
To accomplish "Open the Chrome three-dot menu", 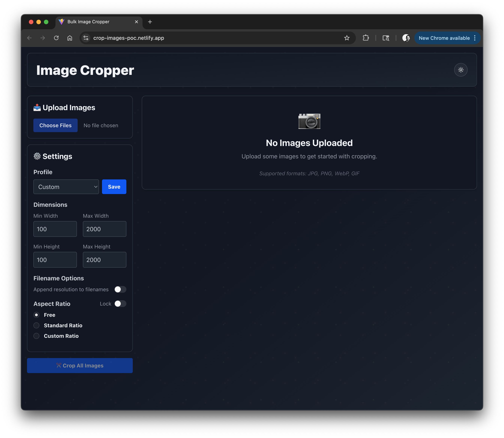I will (x=474, y=38).
